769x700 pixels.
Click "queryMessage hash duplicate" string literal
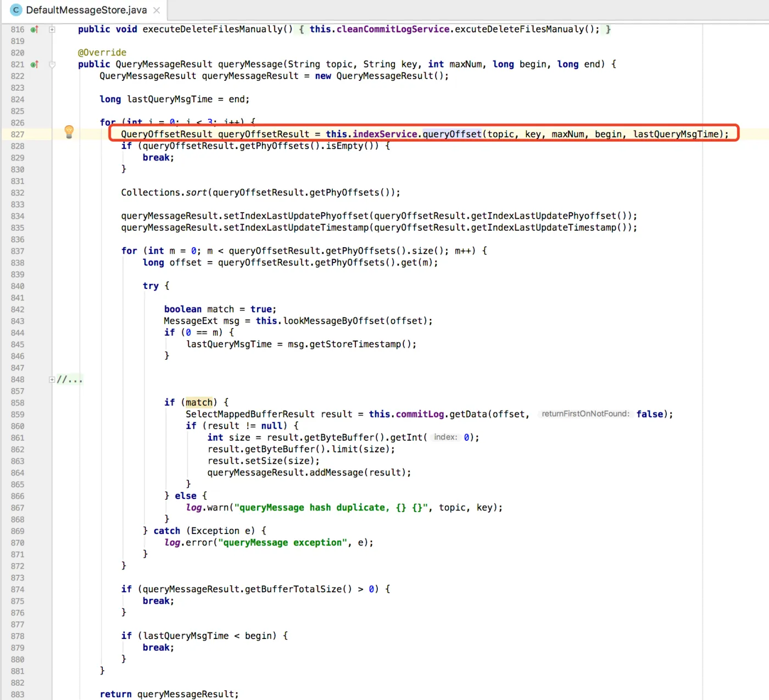click(331, 508)
